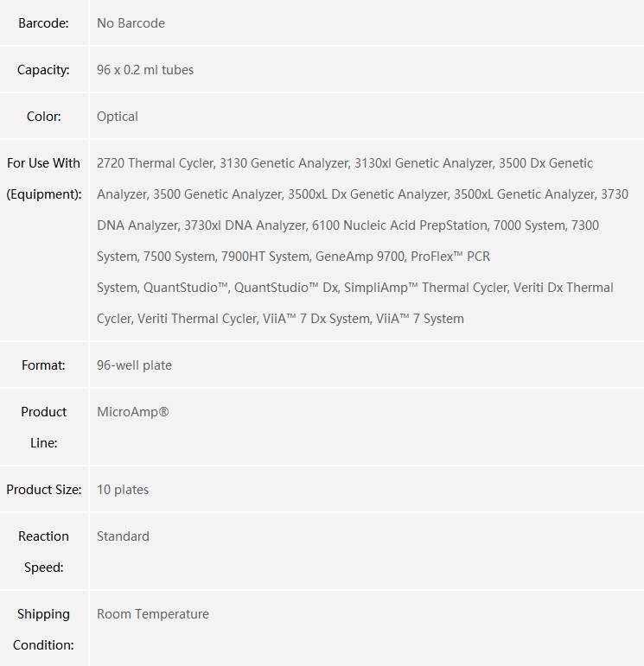Select the 96 x 0.2 ml tubes value
Screen dimensions: 644x666
click(x=145, y=70)
